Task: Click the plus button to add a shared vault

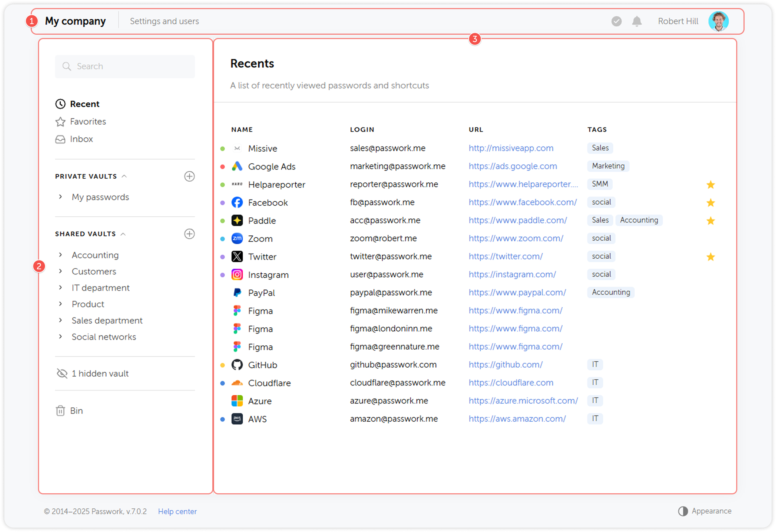Action: pyautogui.click(x=190, y=234)
